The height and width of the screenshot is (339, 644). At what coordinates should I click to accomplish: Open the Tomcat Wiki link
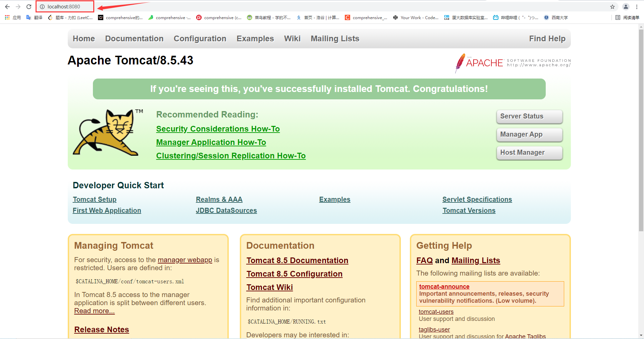click(x=270, y=287)
